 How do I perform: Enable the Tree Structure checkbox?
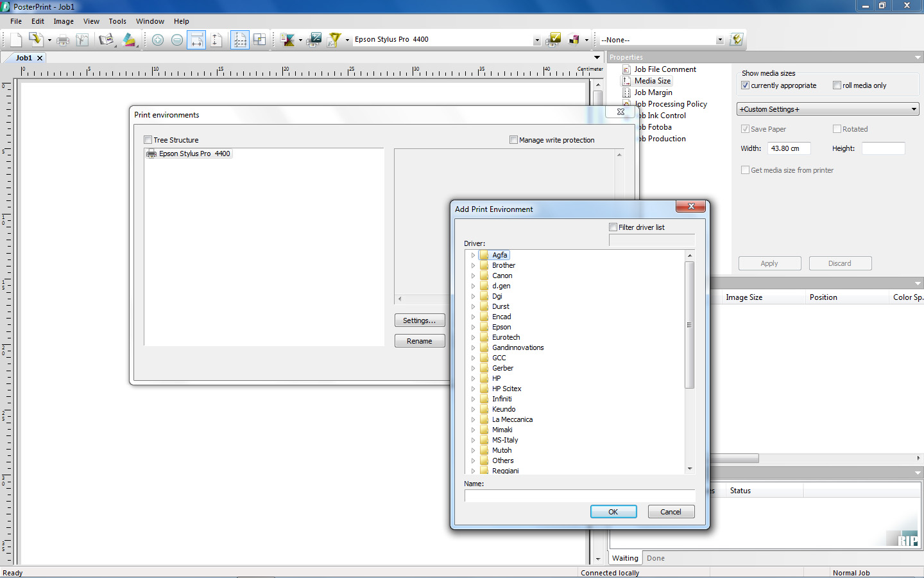[148, 140]
